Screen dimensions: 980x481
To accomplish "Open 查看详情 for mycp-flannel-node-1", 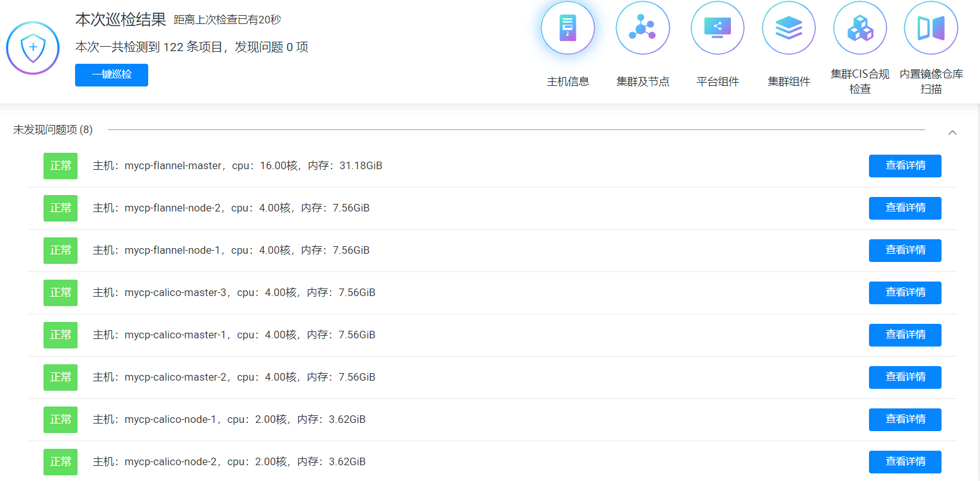I will click(x=905, y=251).
